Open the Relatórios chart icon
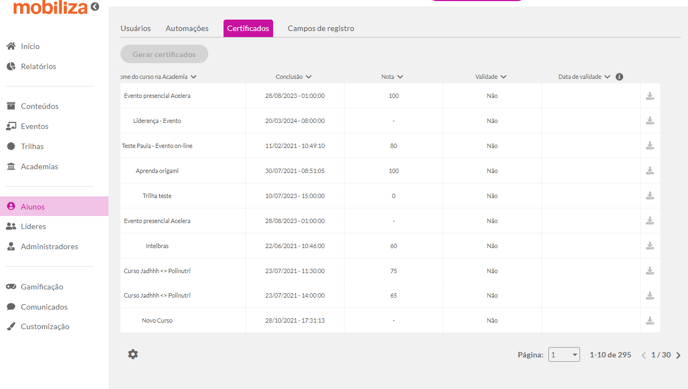 tap(11, 66)
